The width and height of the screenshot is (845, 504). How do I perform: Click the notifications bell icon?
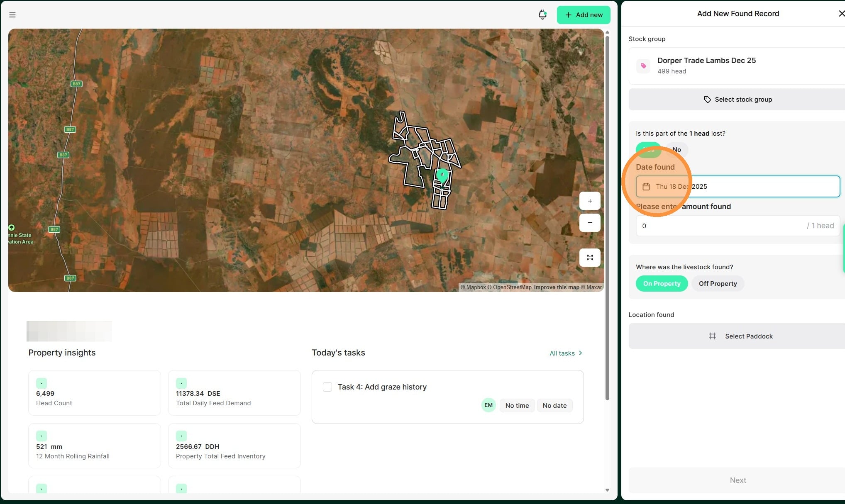[x=542, y=15]
